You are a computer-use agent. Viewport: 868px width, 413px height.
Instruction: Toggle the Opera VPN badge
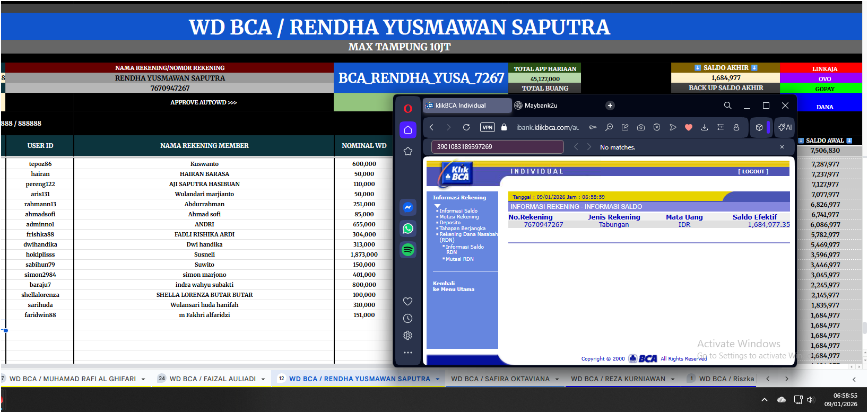[x=488, y=127]
